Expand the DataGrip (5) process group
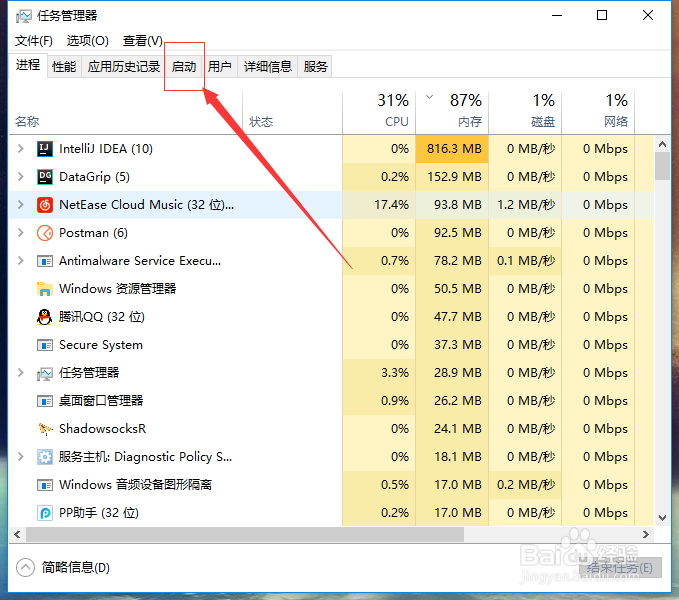679x600 pixels. pos(20,177)
